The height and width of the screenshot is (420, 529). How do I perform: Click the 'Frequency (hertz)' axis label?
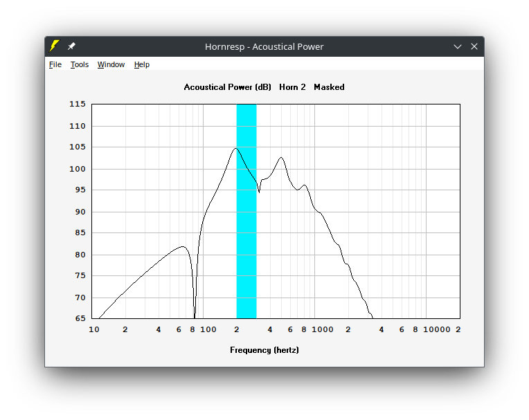264,350
